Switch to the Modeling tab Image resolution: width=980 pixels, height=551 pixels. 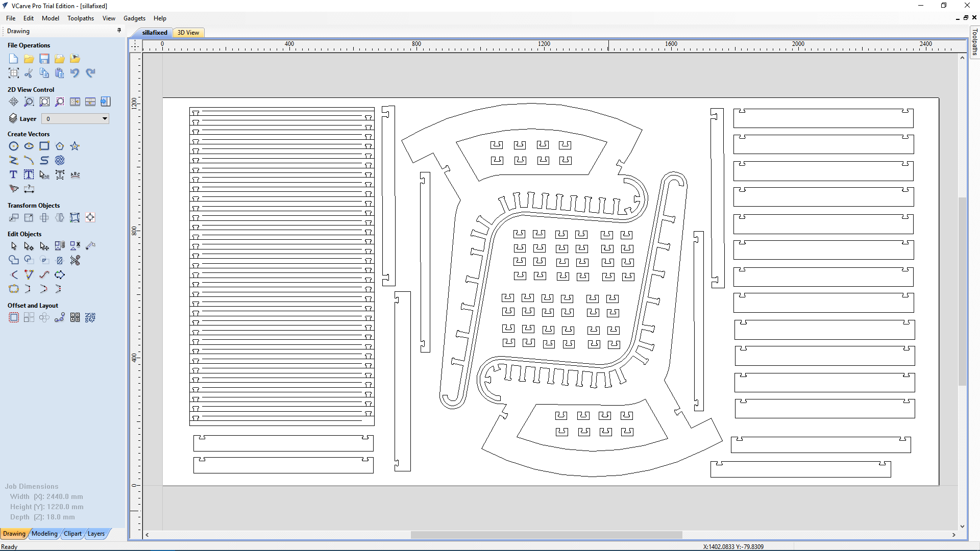point(44,534)
